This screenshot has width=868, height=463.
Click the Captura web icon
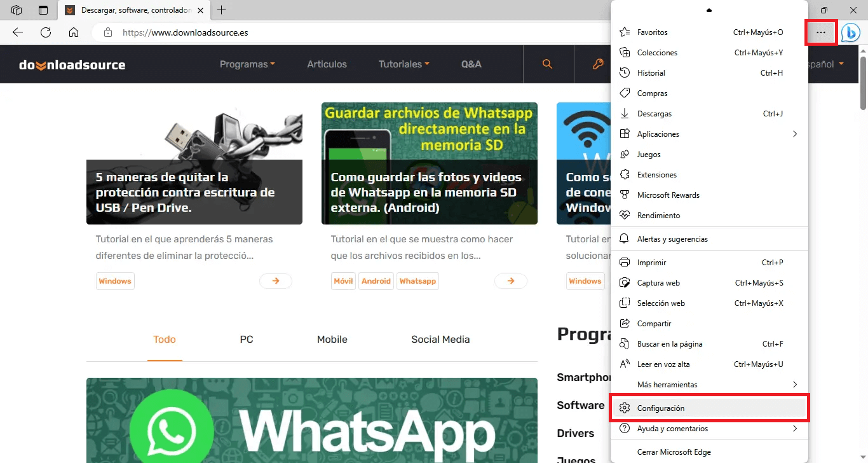point(625,282)
